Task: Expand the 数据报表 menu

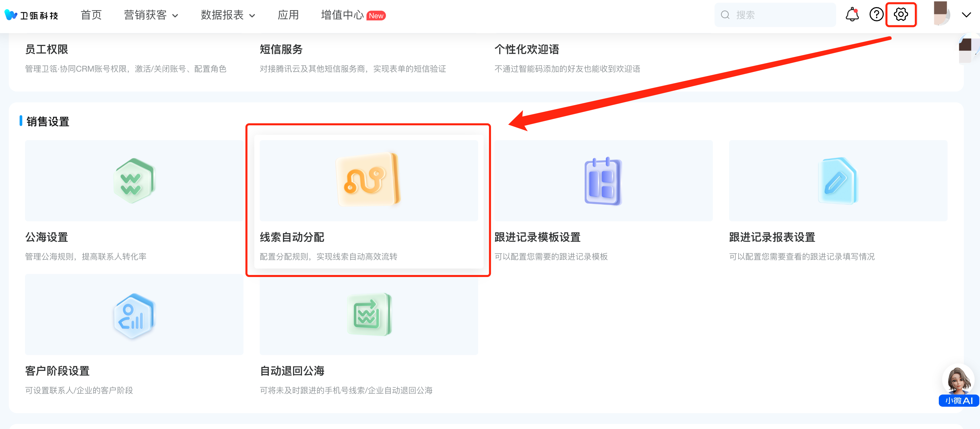Action: (228, 15)
